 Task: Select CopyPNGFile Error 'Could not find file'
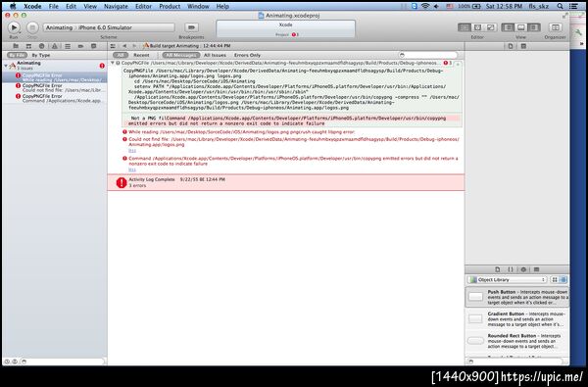tap(55, 88)
